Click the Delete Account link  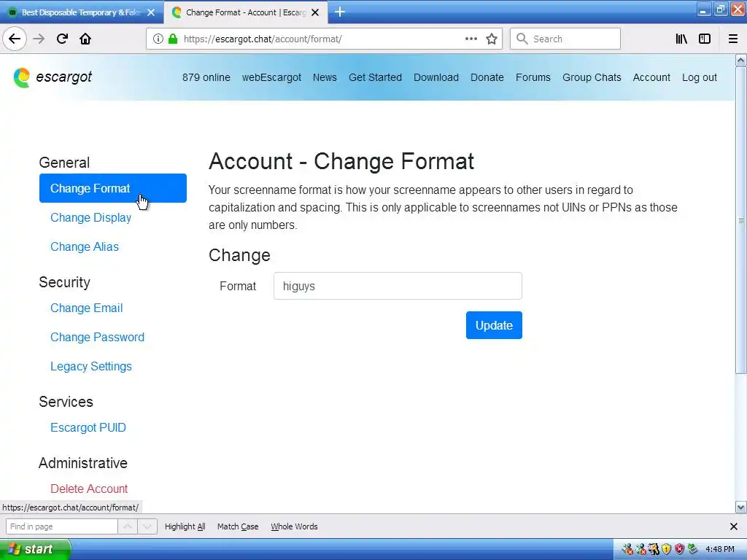pos(89,489)
